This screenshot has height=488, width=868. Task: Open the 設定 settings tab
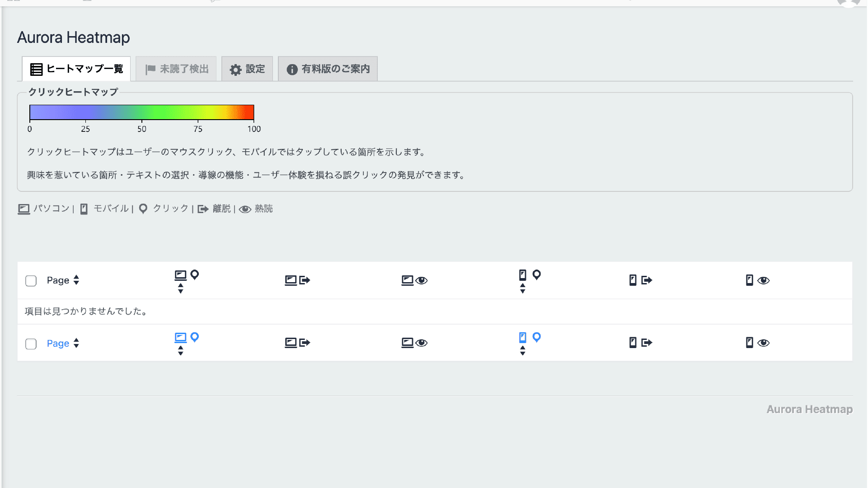click(x=247, y=69)
